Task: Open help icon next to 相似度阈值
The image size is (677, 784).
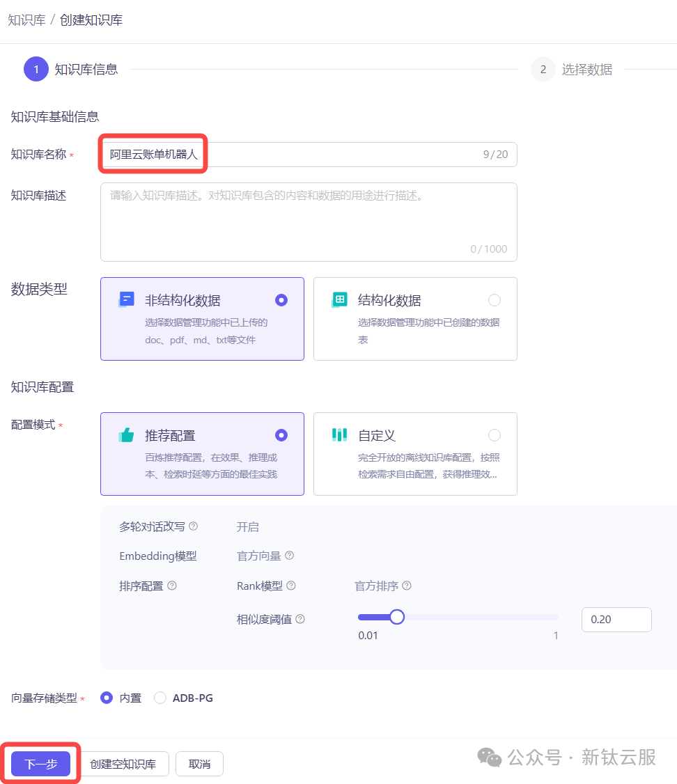Action: click(300, 619)
